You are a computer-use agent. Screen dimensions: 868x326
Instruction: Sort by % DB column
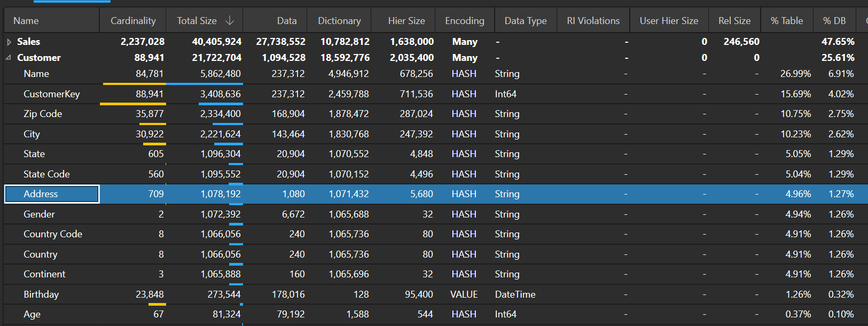(x=834, y=21)
